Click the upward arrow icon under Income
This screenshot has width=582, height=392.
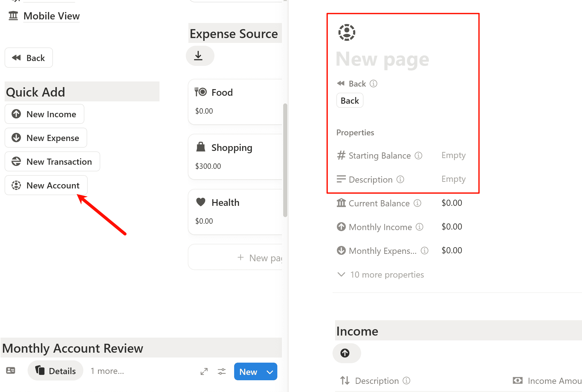(x=345, y=353)
